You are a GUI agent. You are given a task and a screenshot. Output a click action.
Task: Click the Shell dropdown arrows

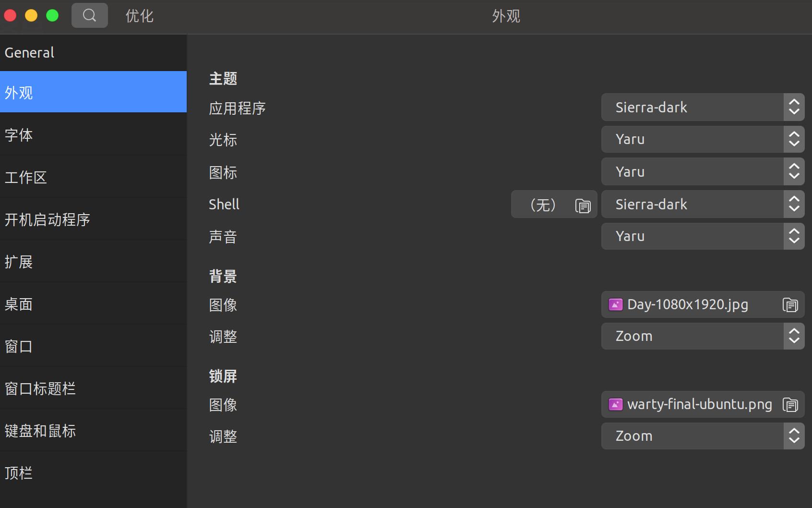794,204
